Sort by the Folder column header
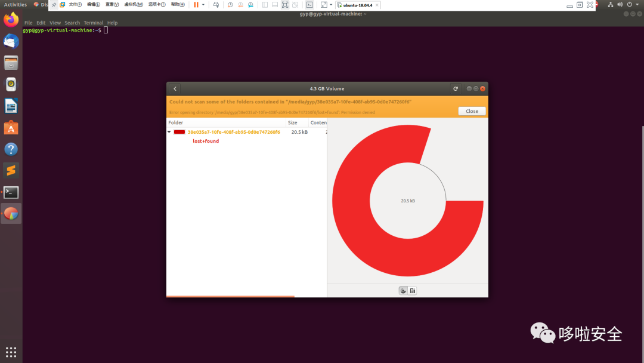This screenshot has height=363, width=644. click(227, 122)
